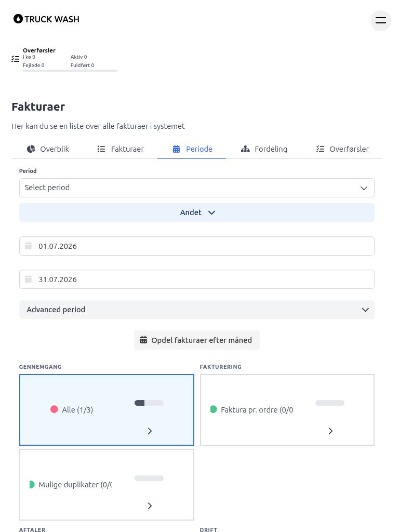399x532 pixels.
Task: Expand the Andet dropdown
Action: [x=197, y=212]
